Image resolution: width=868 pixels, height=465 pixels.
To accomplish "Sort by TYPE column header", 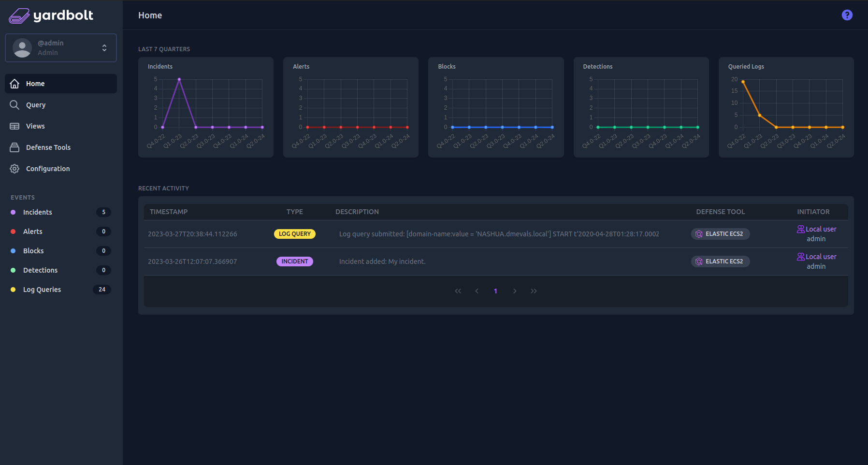I will pos(295,212).
